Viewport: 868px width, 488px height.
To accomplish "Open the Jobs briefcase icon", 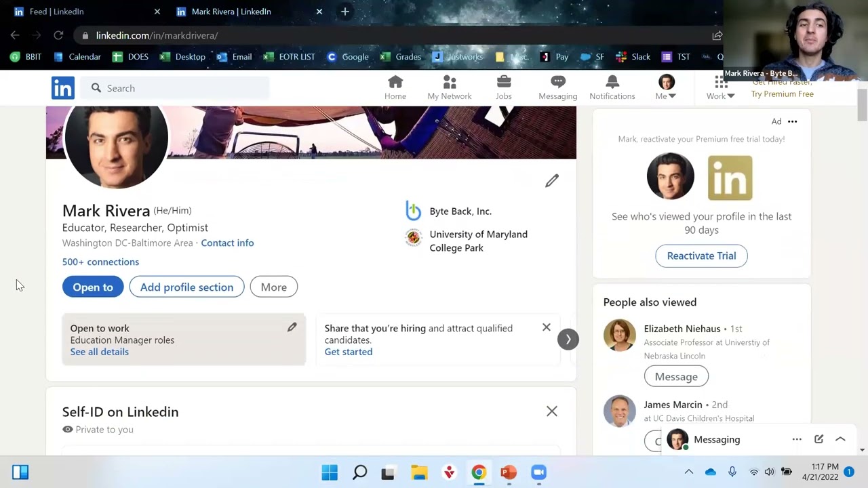I will (x=504, y=88).
